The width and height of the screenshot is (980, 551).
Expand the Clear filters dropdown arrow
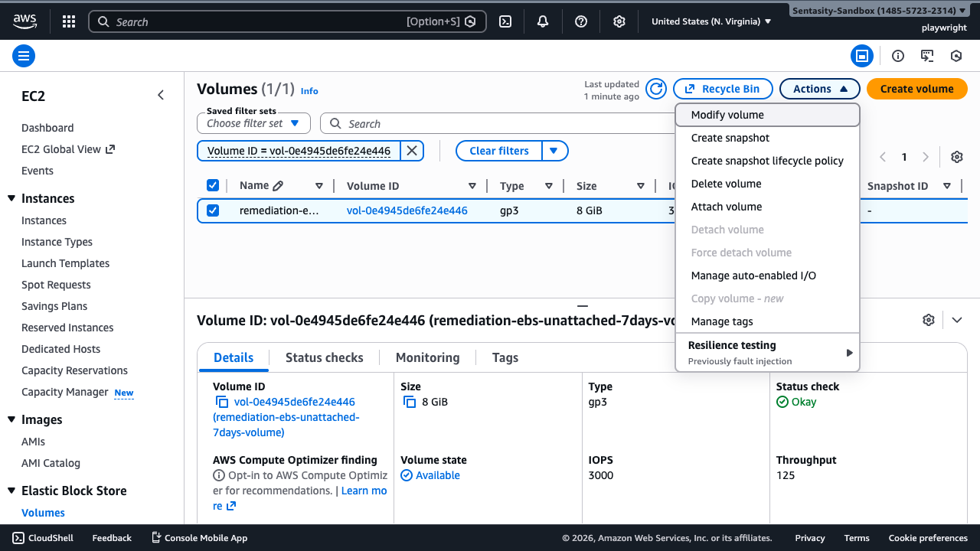coord(555,151)
